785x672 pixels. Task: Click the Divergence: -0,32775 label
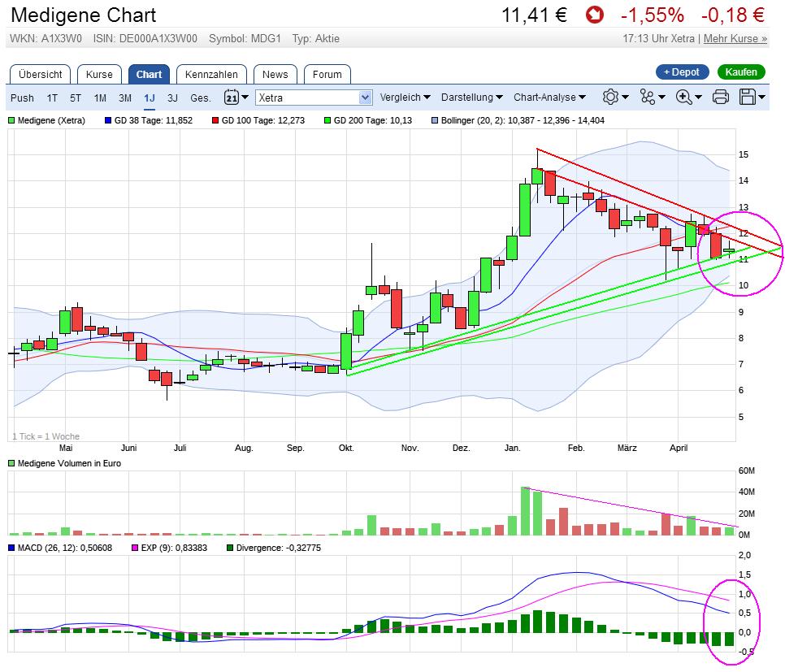(x=279, y=548)
